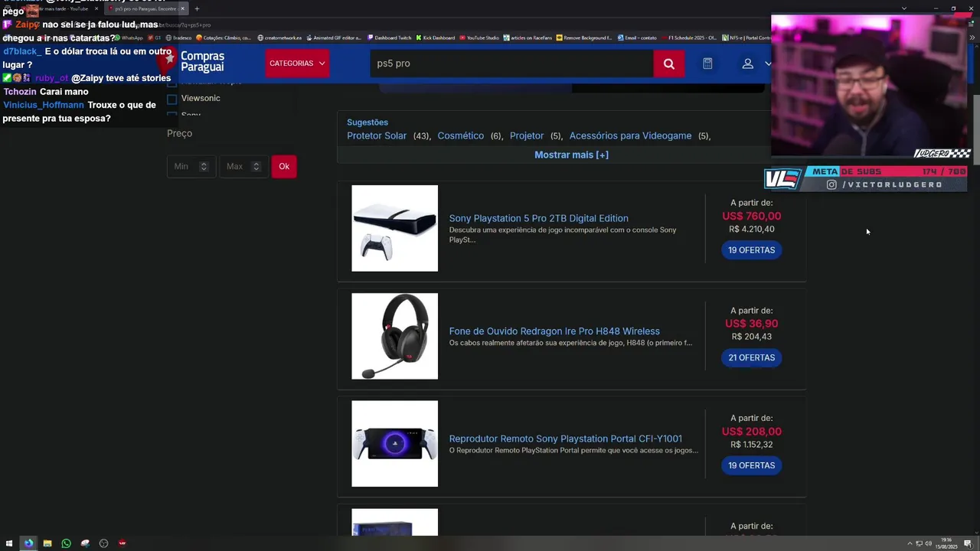Click the Protetor Solar suggestion
Screen dimensions: 980x551
click(x=377, y=135)
